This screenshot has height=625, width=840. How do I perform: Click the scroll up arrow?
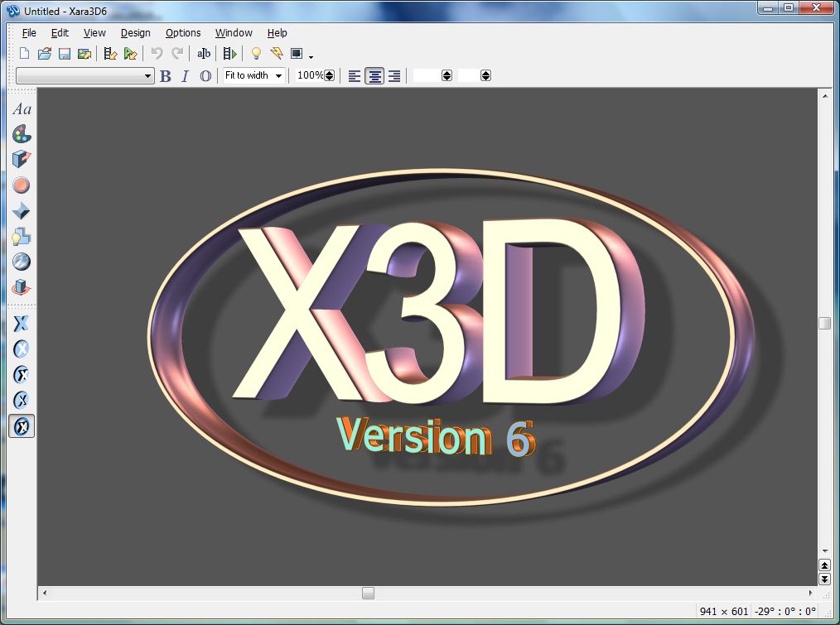click(x=824, y=95)
